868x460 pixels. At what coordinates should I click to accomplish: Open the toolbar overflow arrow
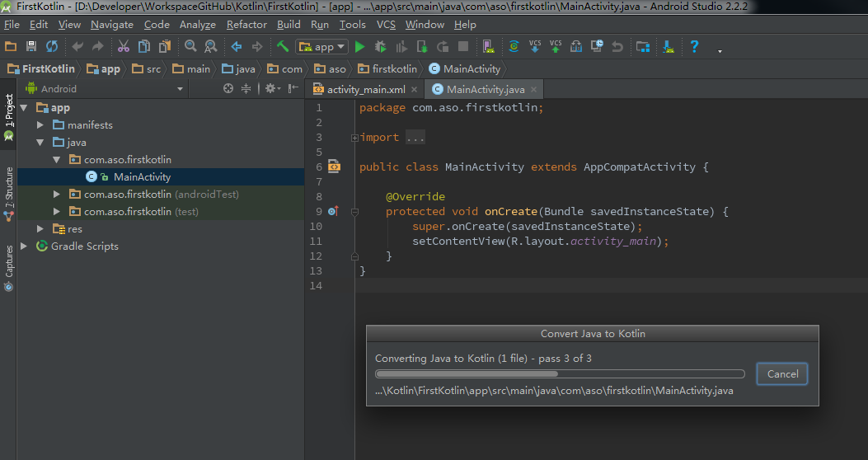click(x=720, y=51)
